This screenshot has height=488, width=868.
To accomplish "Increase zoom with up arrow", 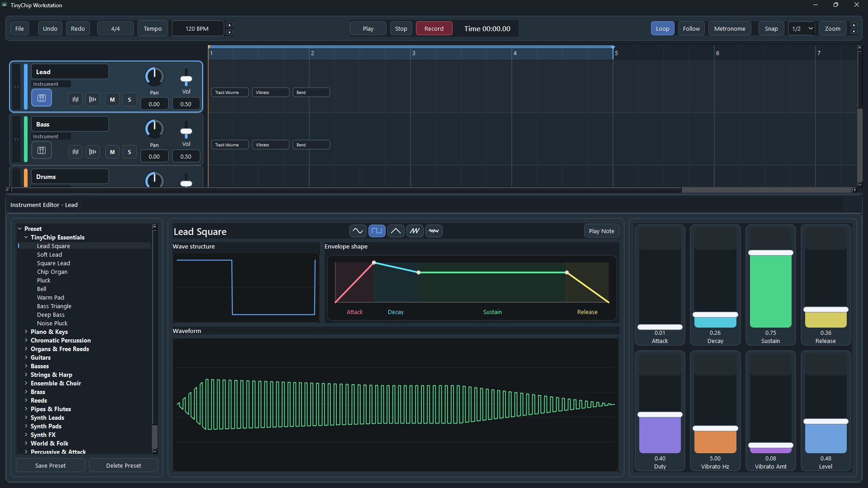I will point(854,25).
